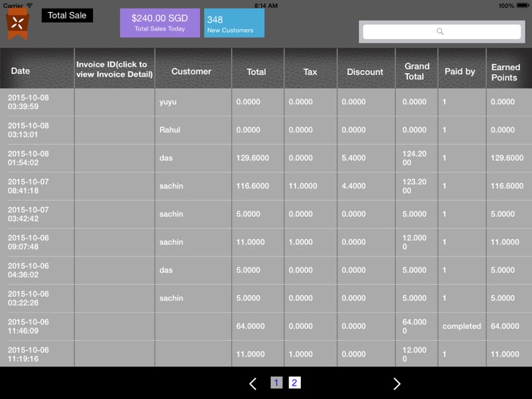The height and width of the screenshot is (399, 532).
Task: Open the Total Sale label
Action: point(67,16)
